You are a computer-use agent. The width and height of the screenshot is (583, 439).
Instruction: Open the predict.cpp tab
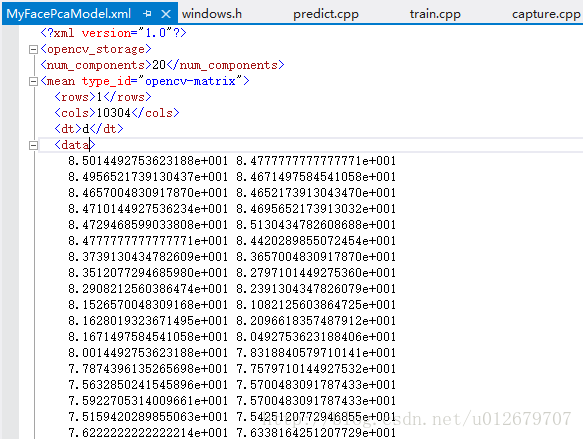(326, 14)
